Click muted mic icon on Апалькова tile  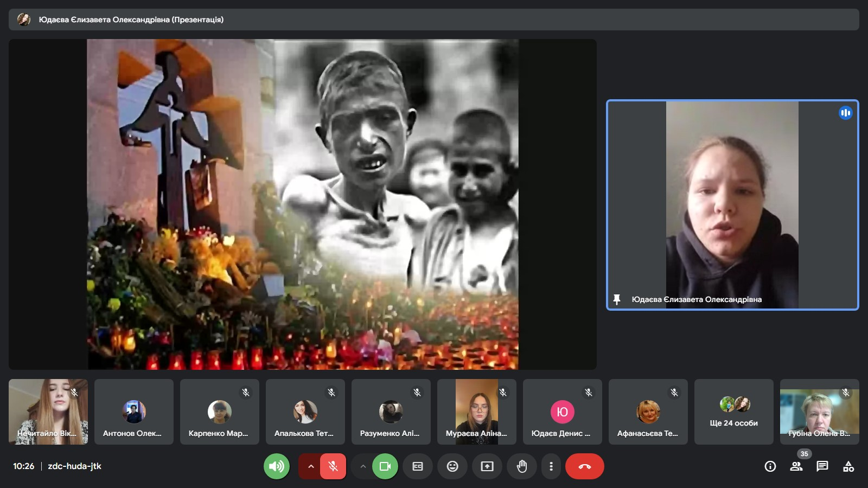tap(331, 392)
